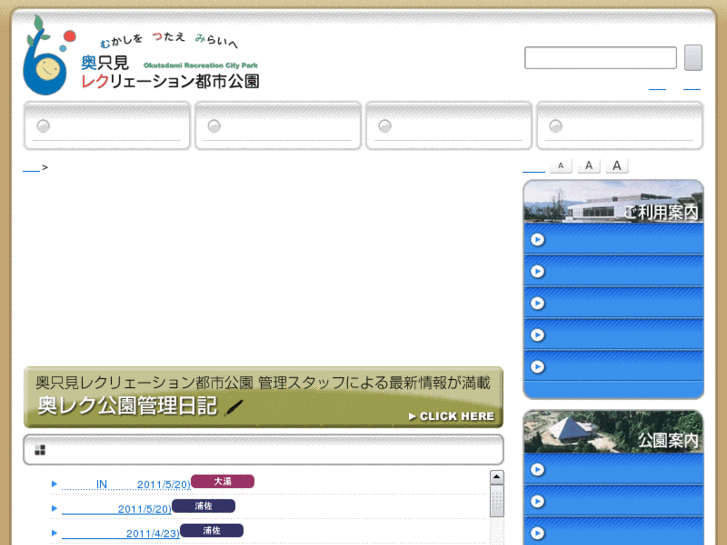Click the 公園案内 pyramid header image
727x545 pixels.
tap(613, 431)
